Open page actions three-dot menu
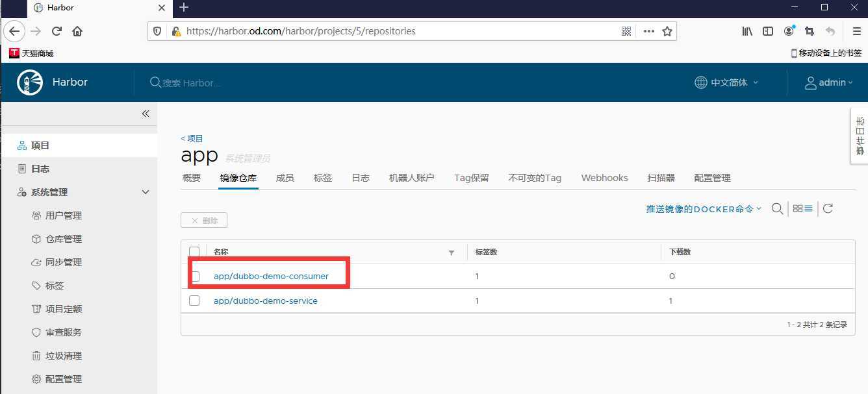This screenshot has height=394, width=868. [x=648, y=31]
